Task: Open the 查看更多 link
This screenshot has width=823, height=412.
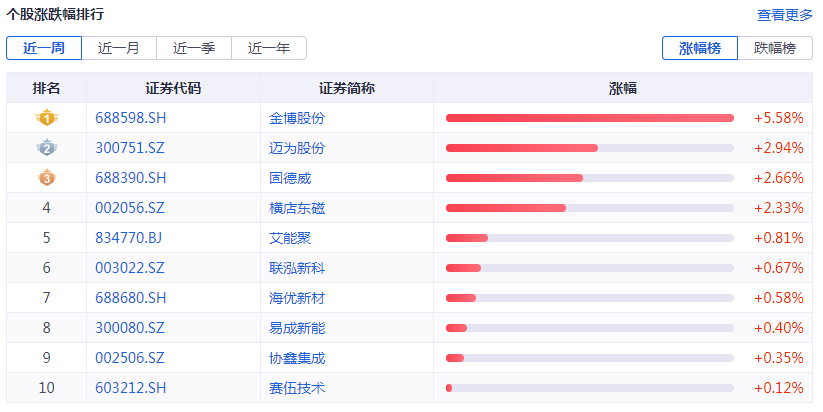Action: [x=785, y=15]
